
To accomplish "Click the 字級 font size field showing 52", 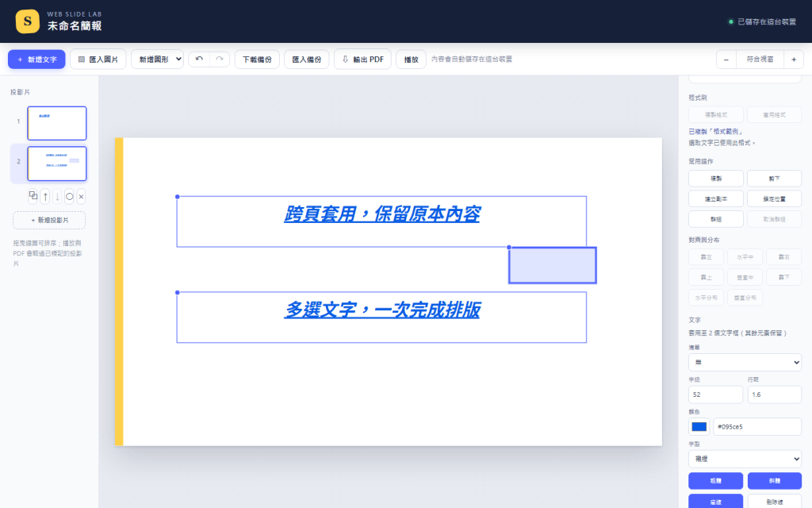I will point(715,394).
